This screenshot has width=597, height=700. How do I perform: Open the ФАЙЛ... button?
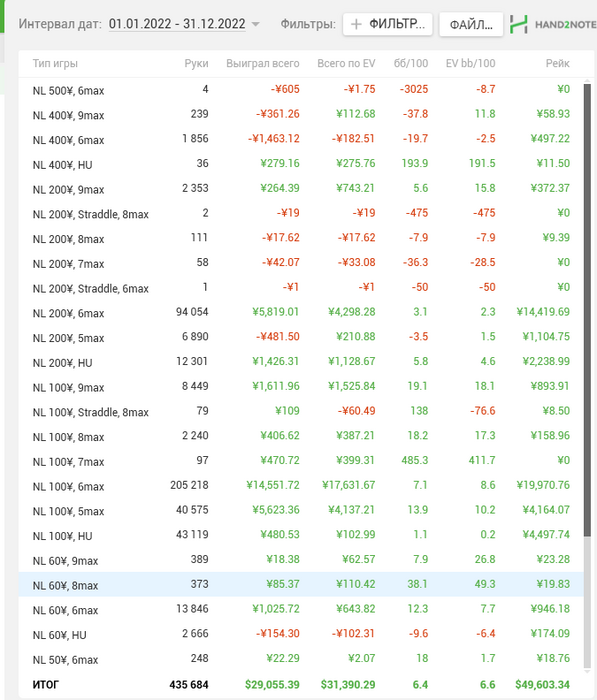[471, 24]
